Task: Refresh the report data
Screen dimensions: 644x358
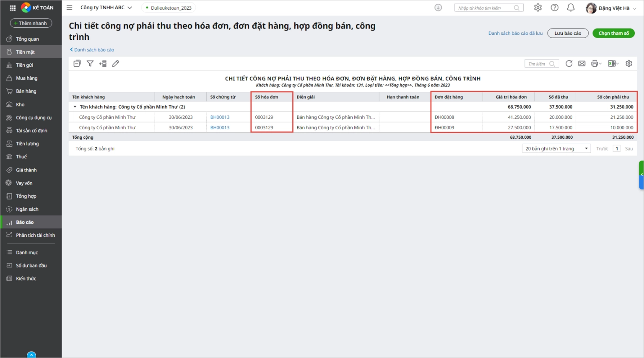Action: [569, 64]
